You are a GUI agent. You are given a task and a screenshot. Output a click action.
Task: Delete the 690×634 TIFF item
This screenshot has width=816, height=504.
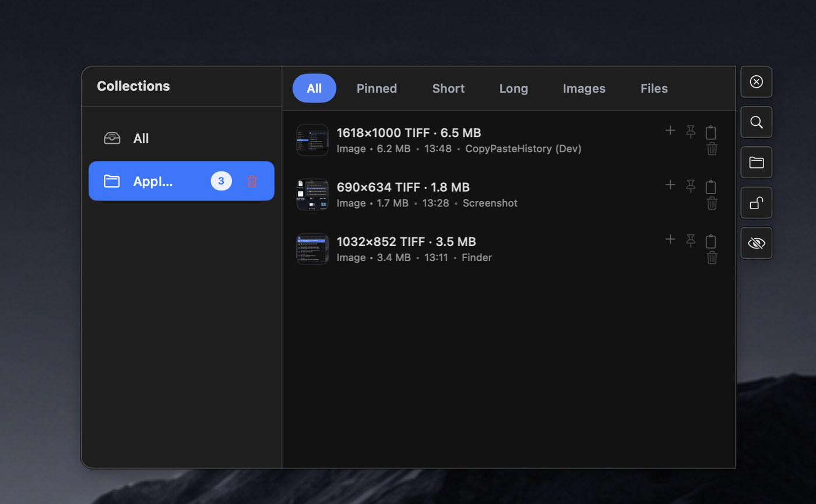coord(712,203)
